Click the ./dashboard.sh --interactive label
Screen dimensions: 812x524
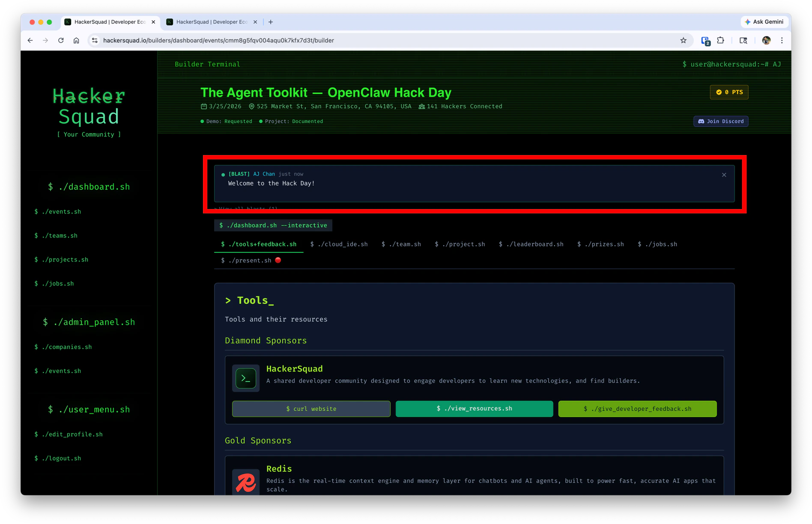[273, 225]
